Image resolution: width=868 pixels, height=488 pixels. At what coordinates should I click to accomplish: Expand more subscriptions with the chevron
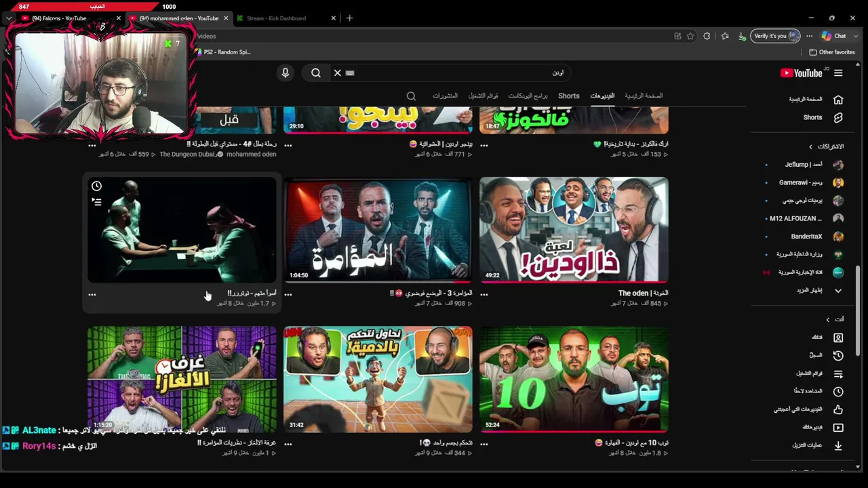point(838,290)
